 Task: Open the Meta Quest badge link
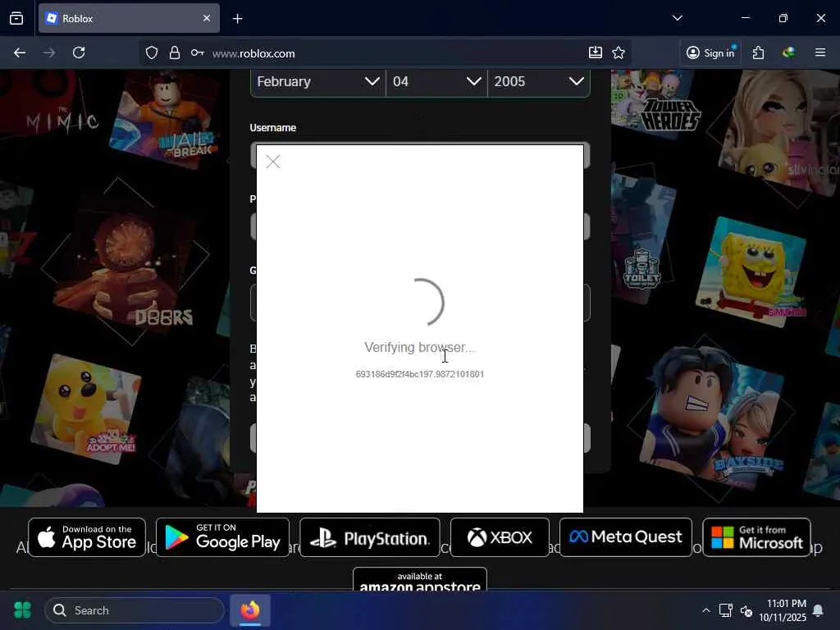coord(626,537)
